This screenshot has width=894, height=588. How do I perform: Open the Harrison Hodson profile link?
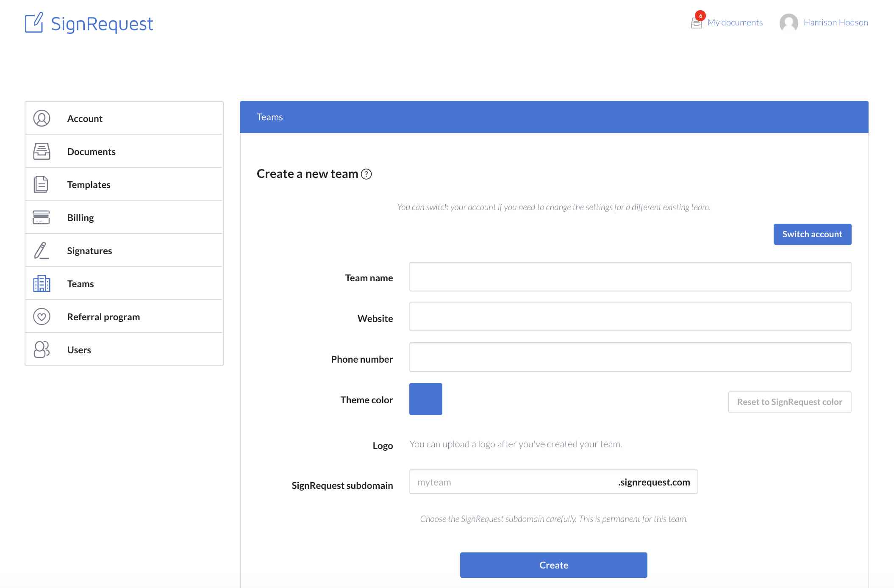pyautogui.click(x=836, y=22)
